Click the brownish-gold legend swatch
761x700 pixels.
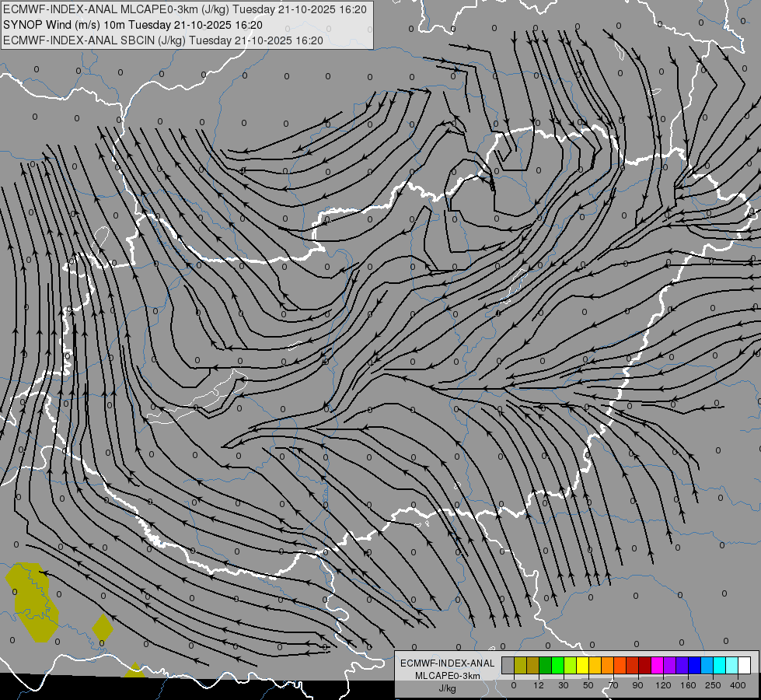(533, 665)
